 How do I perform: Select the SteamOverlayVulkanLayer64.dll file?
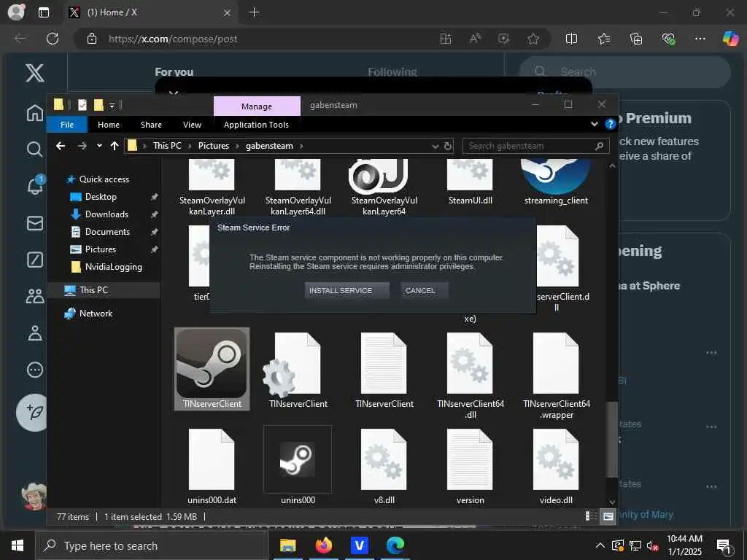click(x=298, y=188)
